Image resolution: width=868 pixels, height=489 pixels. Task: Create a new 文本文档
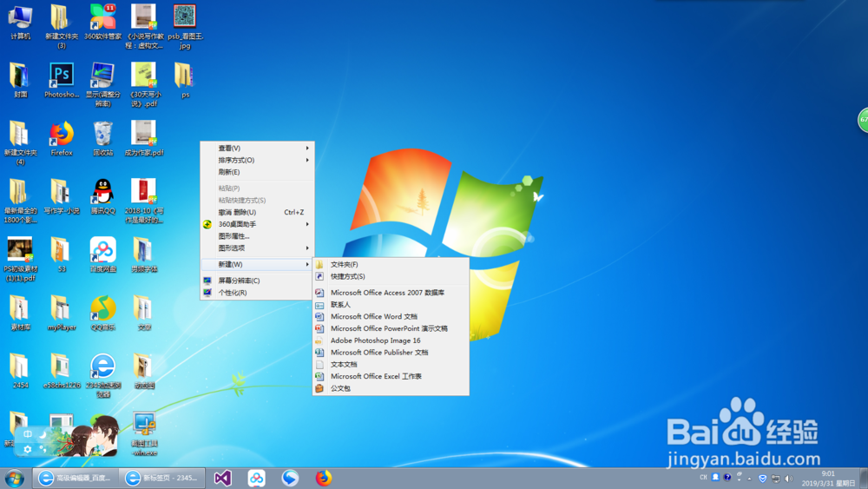coord(391,365)
